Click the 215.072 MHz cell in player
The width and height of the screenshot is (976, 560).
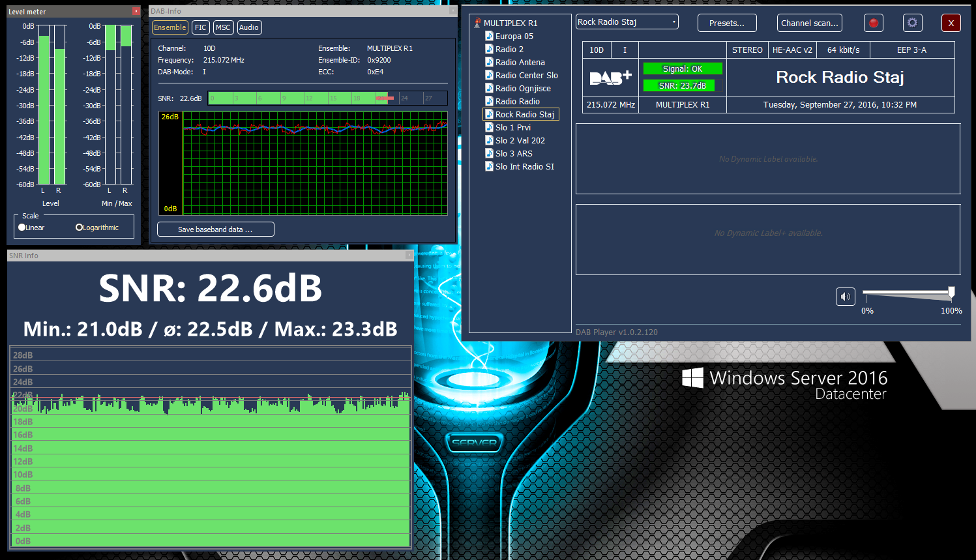click(611, 104)
